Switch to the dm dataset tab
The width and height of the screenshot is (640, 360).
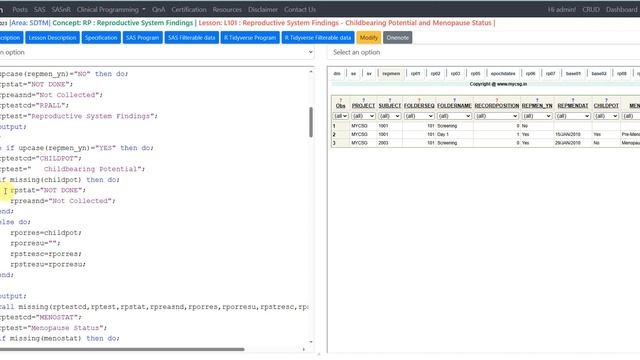[337, 73]
